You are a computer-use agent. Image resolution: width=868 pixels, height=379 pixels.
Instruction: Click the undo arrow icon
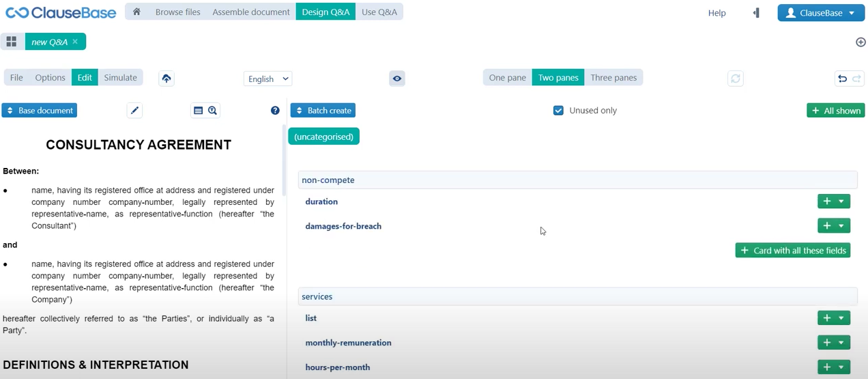coord(843,79)
